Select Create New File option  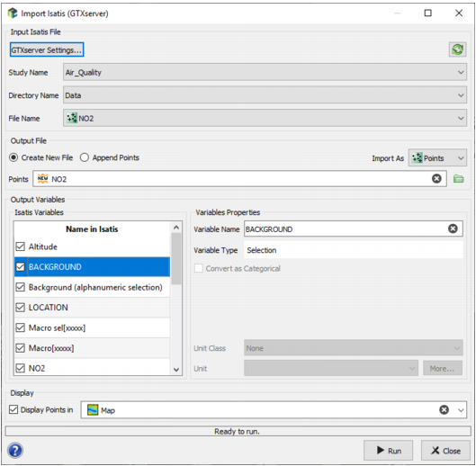tap(41, 157)
